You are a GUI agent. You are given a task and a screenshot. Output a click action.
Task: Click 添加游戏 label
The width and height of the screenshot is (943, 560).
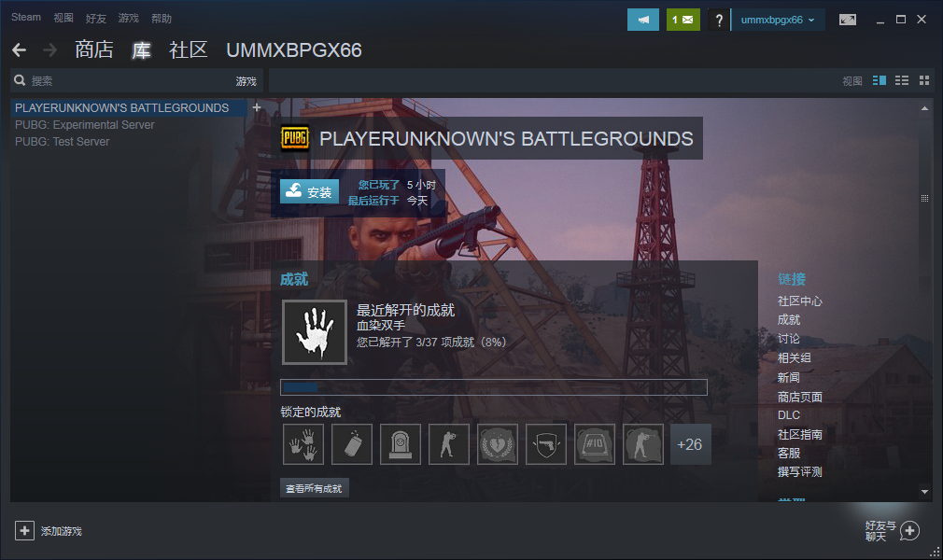pyautogui.click(x=62, y=531)
